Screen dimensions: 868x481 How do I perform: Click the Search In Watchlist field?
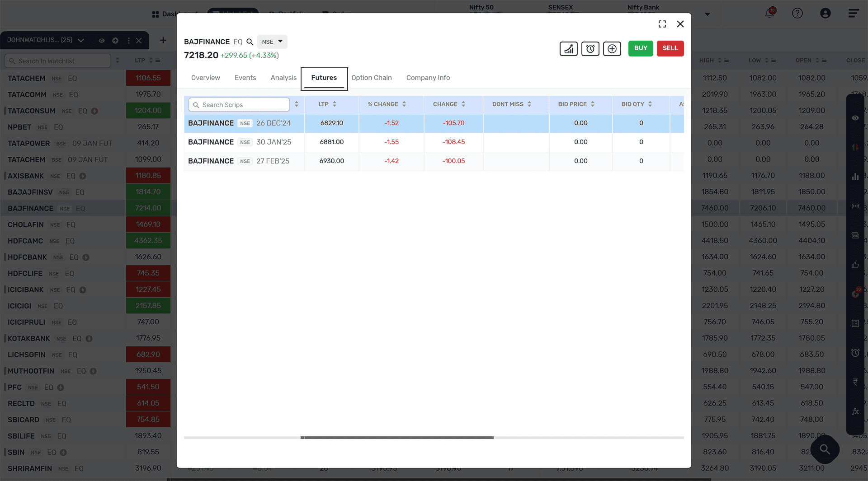pyautogui.click(x=57, y=61)
